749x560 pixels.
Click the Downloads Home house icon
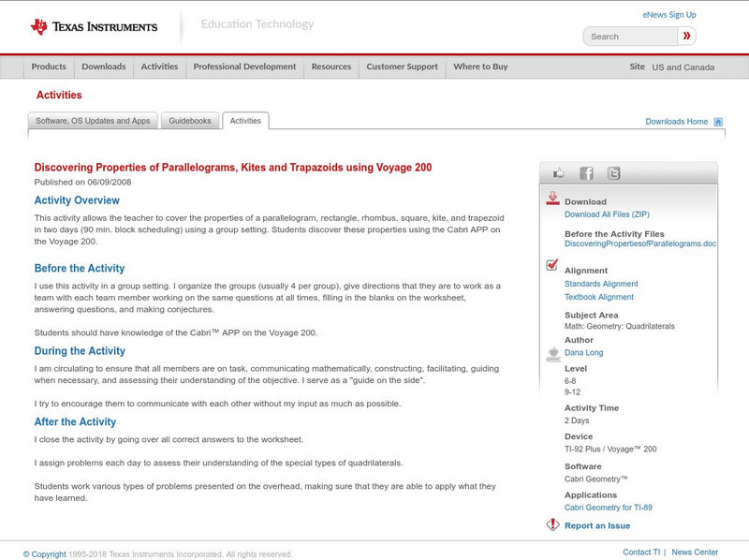718,122
